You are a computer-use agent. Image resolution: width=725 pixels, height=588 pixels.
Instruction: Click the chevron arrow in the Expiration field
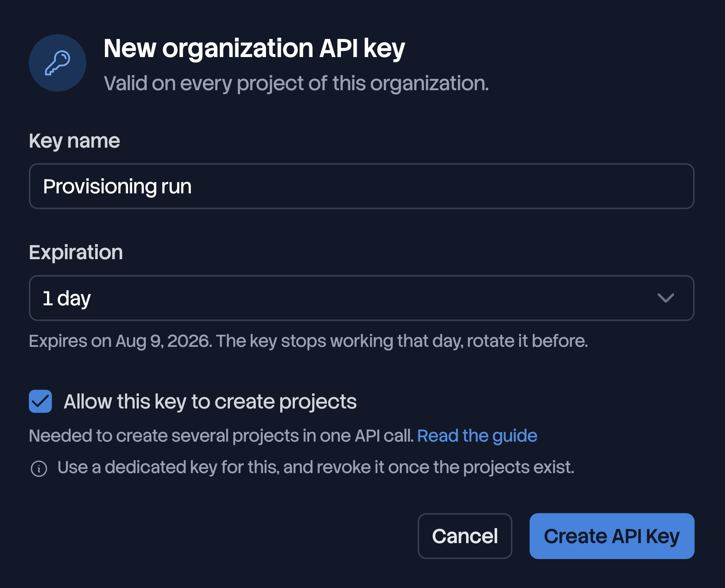click(666, 298)
